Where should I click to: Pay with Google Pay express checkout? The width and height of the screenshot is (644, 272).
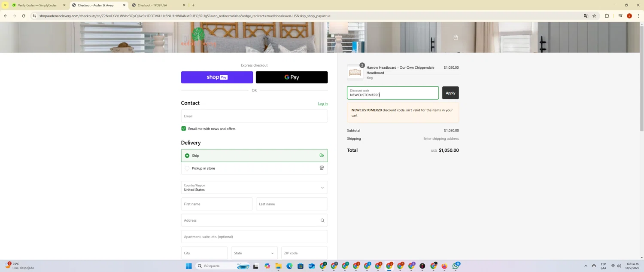tap(292, 77)
